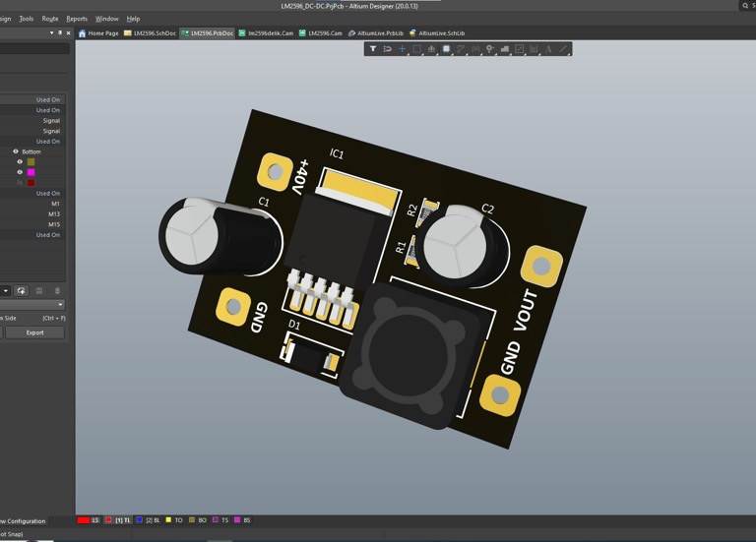The image size is (756, 542).
Task: Hide the magenta layer via eye icon
Action: tap(20, 172)
